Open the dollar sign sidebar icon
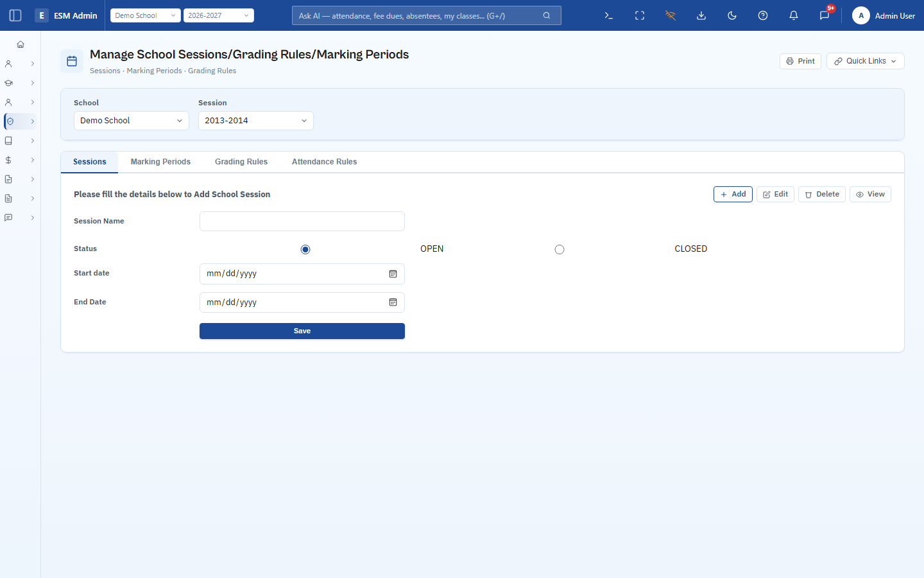The width and height of the screenshot is (924, 578). pos(8,160)
